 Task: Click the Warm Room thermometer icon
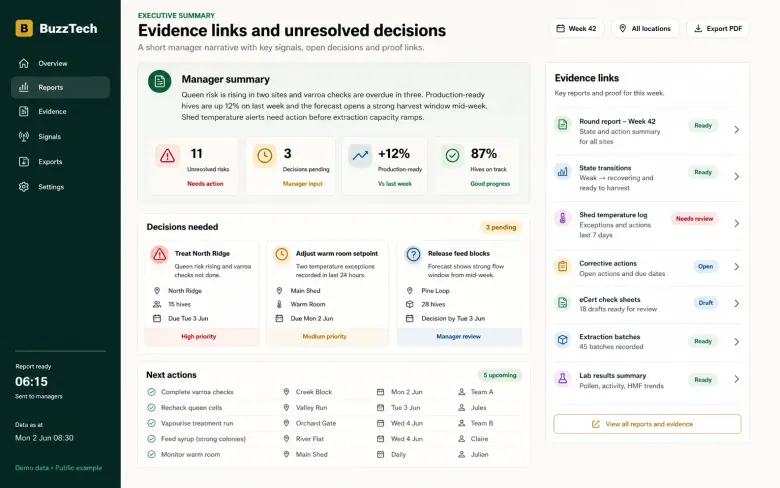(279, 304)
